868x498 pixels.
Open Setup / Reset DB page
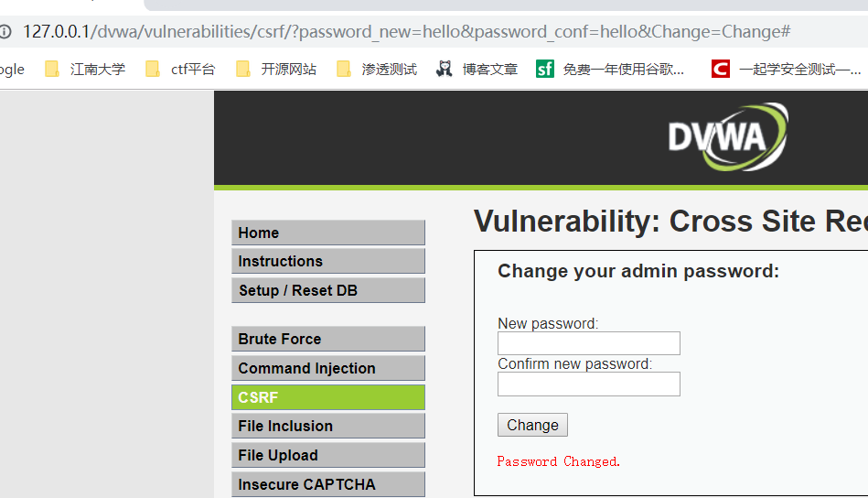pyautogui.click(x=327, y=290)
